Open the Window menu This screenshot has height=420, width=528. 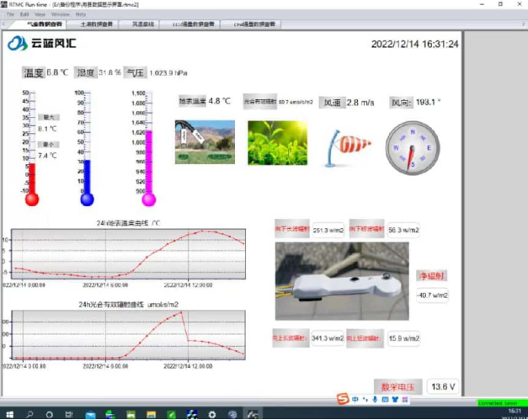click(x=61, y=14)
